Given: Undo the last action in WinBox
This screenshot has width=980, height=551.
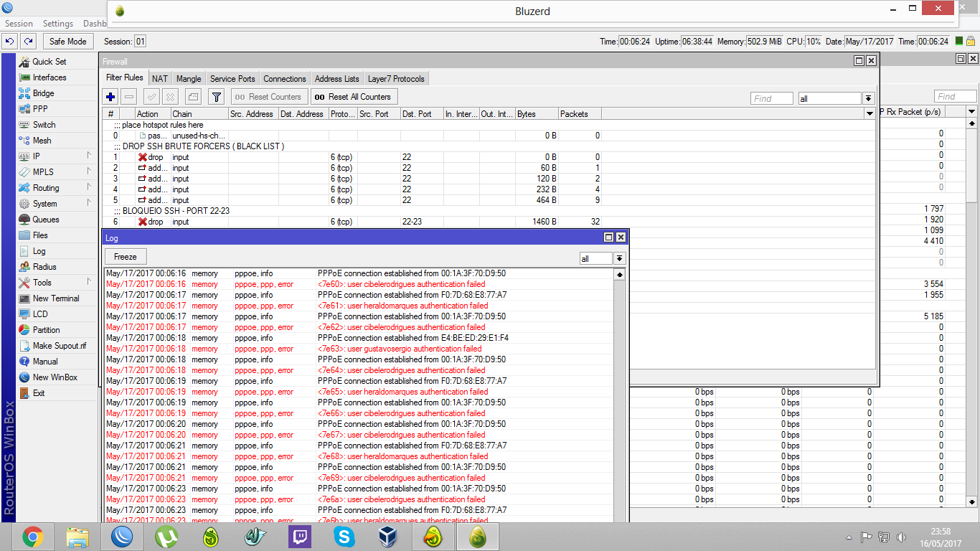Looking at the screenshot, I should tap(10, 42).
